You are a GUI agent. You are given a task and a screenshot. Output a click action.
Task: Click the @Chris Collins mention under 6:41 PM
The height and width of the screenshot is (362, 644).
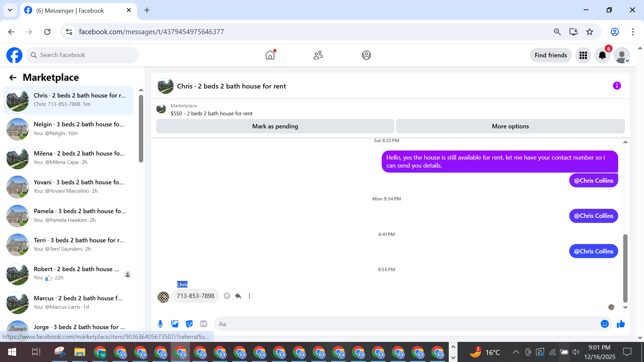click(593, 251)
